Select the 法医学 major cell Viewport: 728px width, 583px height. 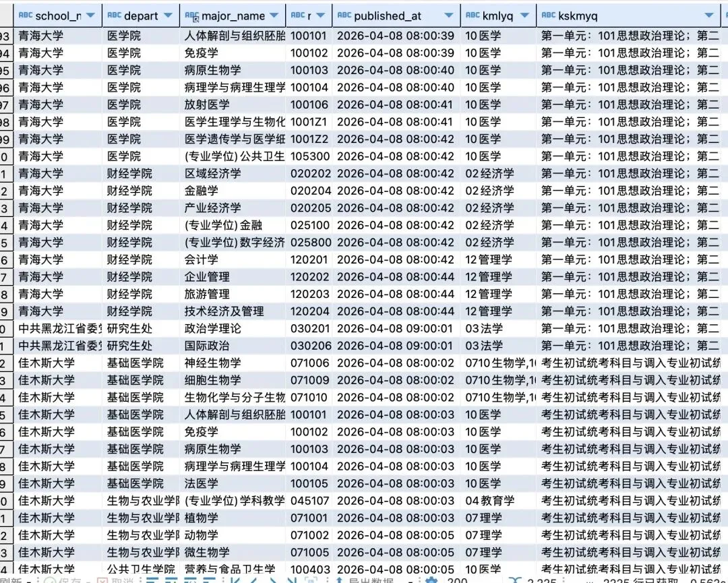tap(233, 483)
